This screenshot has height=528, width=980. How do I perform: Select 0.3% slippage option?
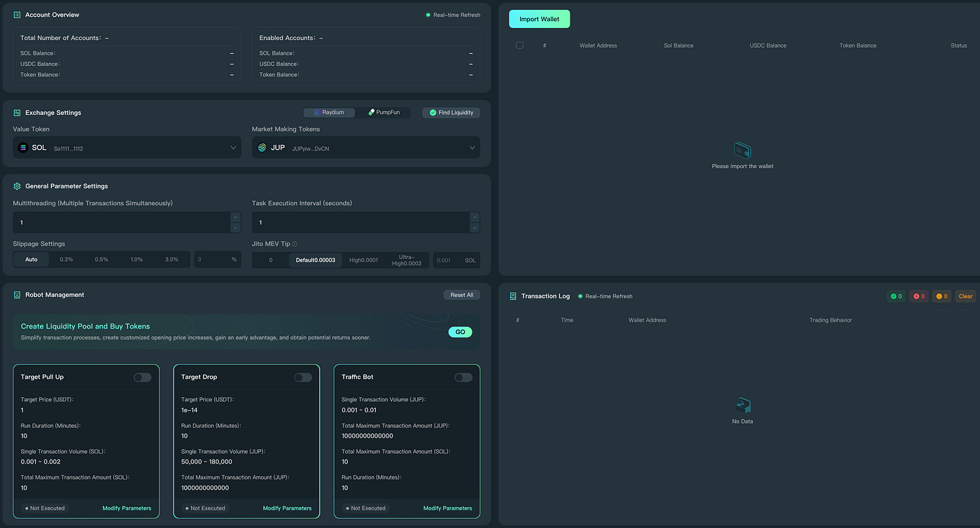click(x=66, y=259)
